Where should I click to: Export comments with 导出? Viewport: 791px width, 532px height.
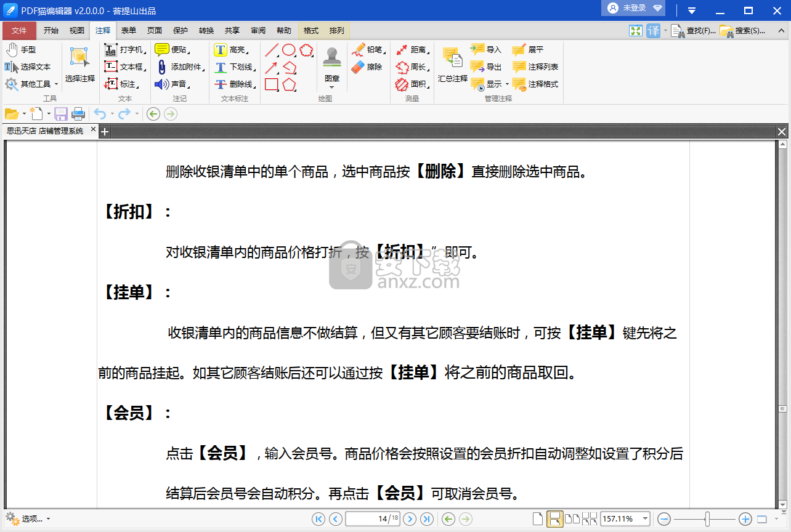point(487,66)
